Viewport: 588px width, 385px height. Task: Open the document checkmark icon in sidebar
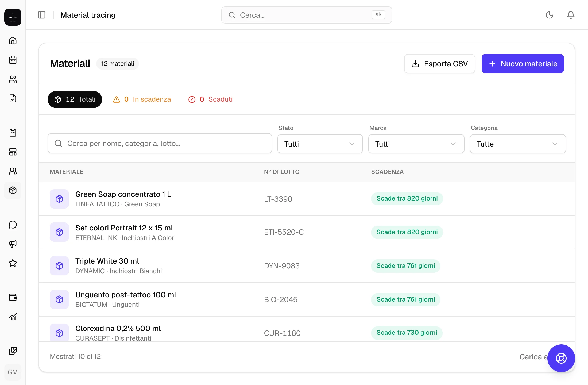pyautogui.click(x=13, y=98)
